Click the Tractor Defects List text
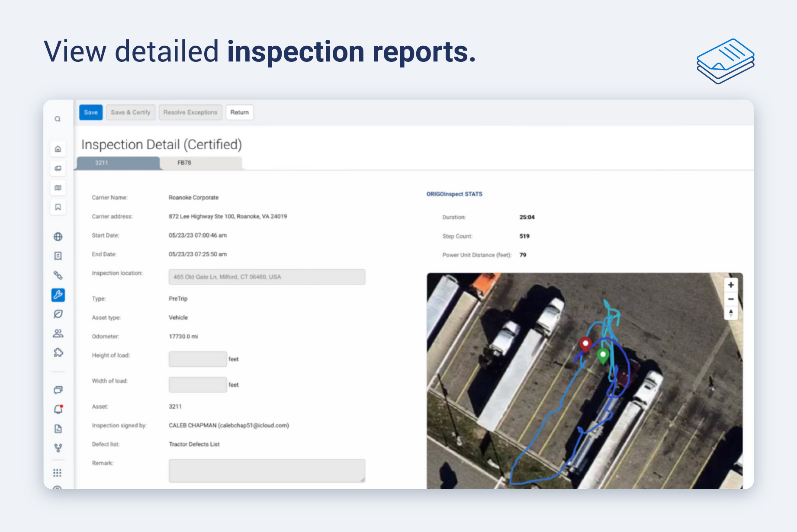 click(194, 444)
